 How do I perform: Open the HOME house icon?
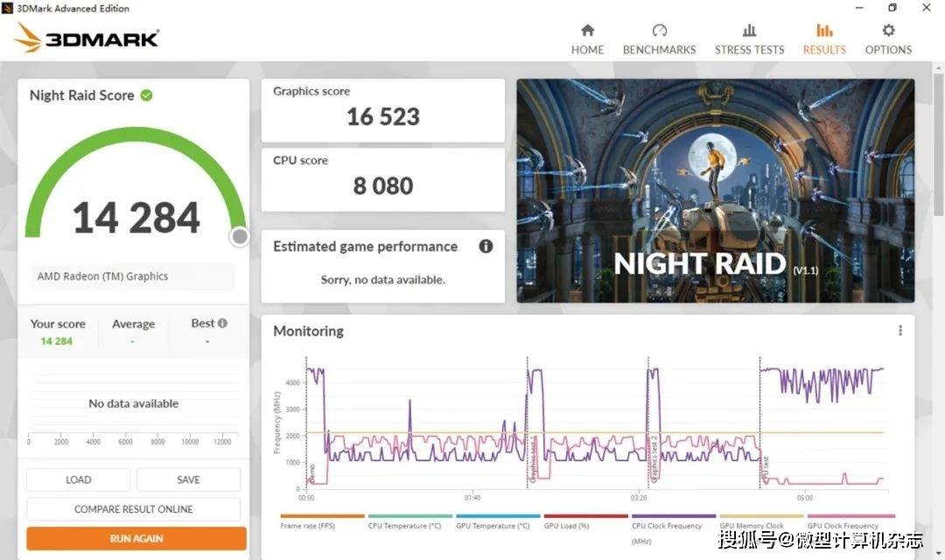(588, 30)
